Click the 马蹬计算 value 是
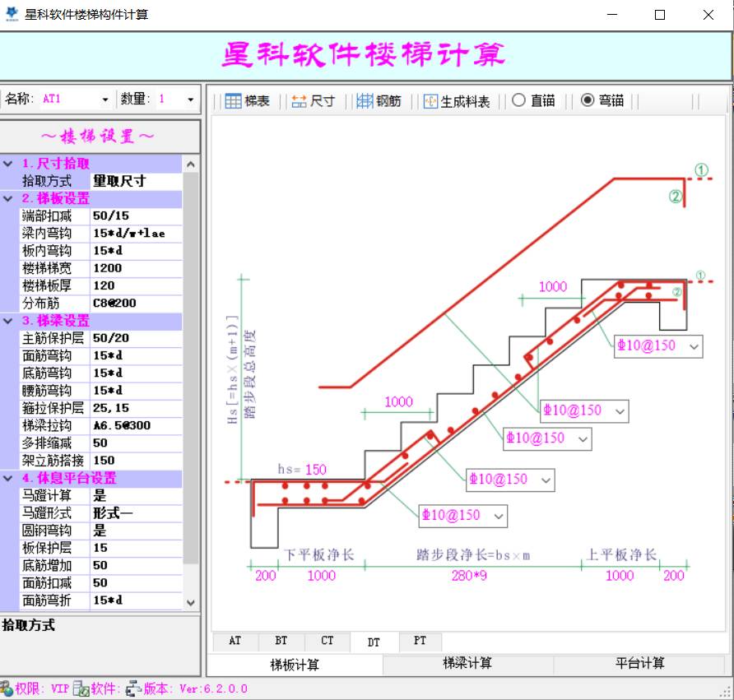 pos(136,495)
